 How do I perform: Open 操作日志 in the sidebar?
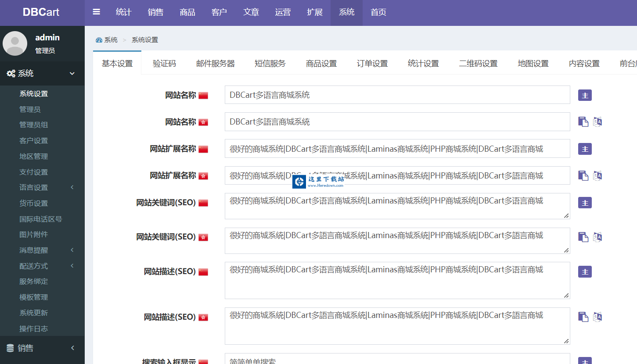pos(34,328)
